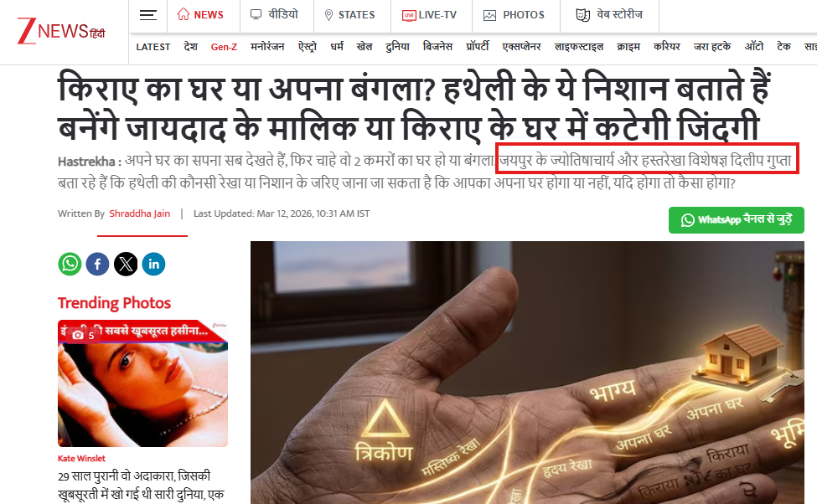Share article on LinkedIn icon
The width and height of the screenshot is (817, 504).
153,264
